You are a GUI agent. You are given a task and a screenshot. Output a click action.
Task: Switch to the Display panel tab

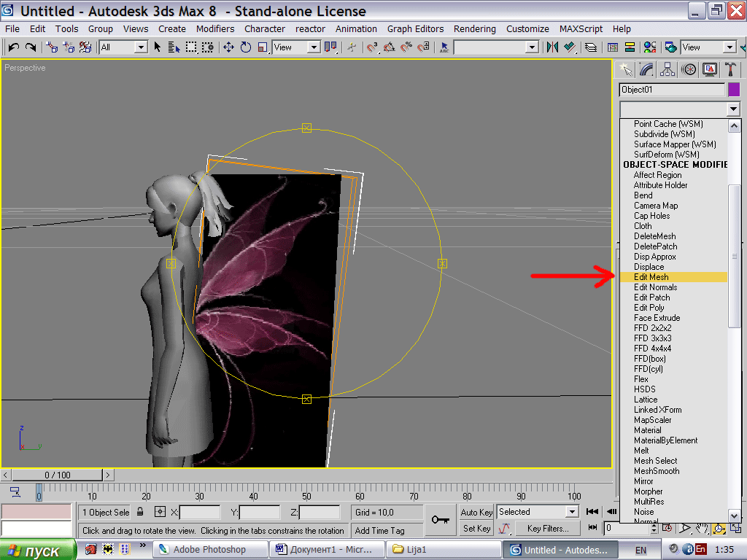click(x=709, y=69)
